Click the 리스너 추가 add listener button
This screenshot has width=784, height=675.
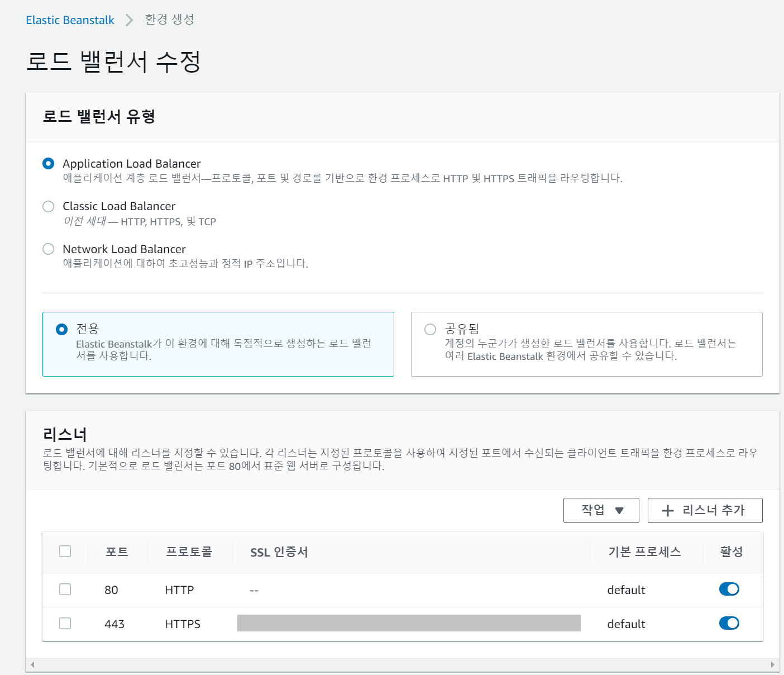(705, 510)
